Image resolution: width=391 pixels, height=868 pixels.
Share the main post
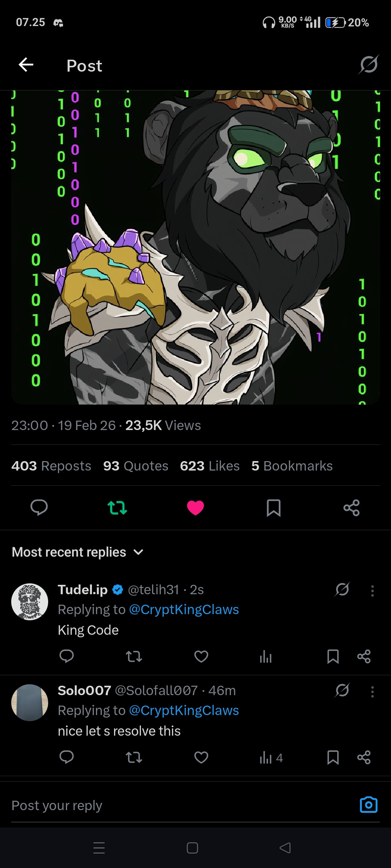(352, 508)
